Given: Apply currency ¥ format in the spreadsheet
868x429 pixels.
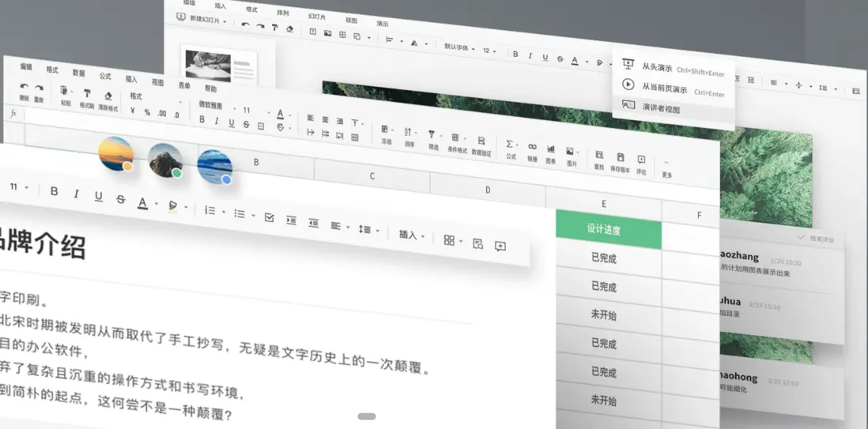Looking at the screenshot, I should pos(133,111).
